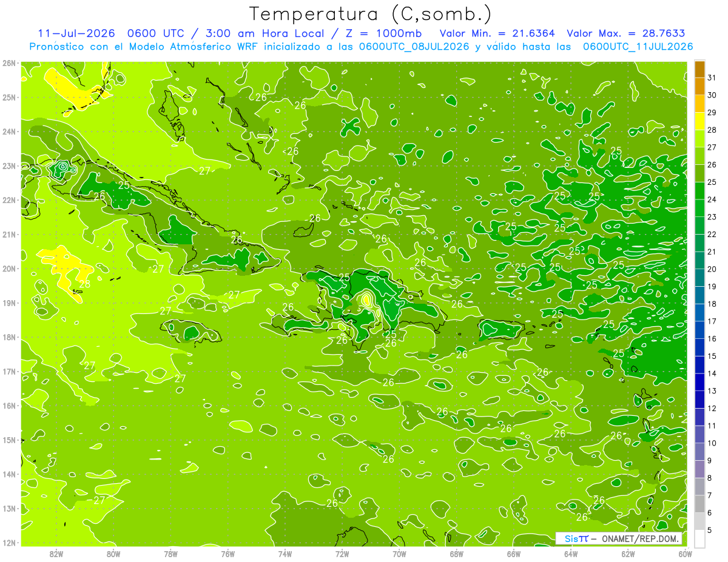Click the "5" value on the color scale
This screenshot has width=728, height=562.
coord(710,530)
